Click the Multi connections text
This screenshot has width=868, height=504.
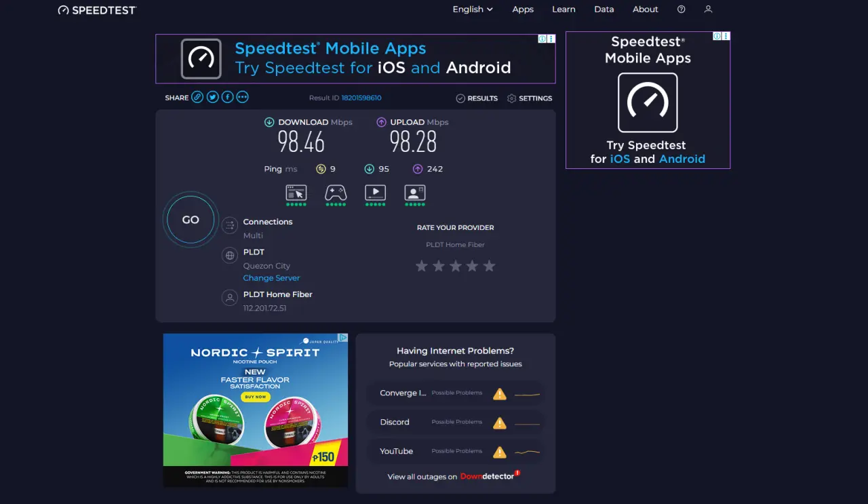[x=253, y=235]
